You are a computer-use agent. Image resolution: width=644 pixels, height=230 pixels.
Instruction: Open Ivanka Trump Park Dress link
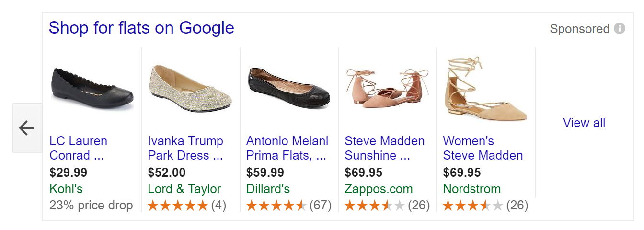click(185, 148)
